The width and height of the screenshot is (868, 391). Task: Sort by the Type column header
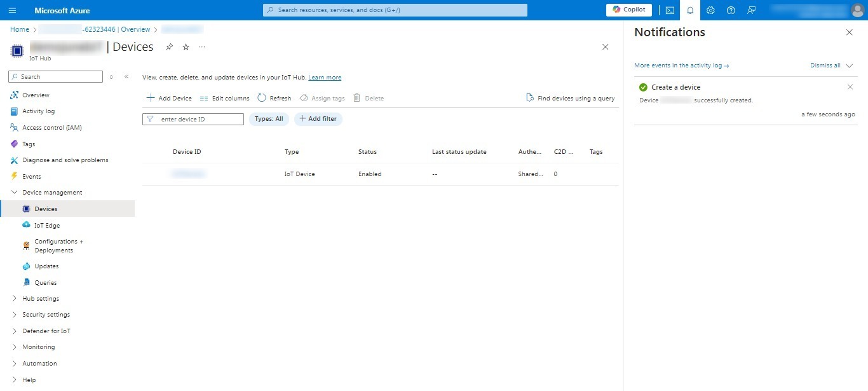click(x=292, y=152)
